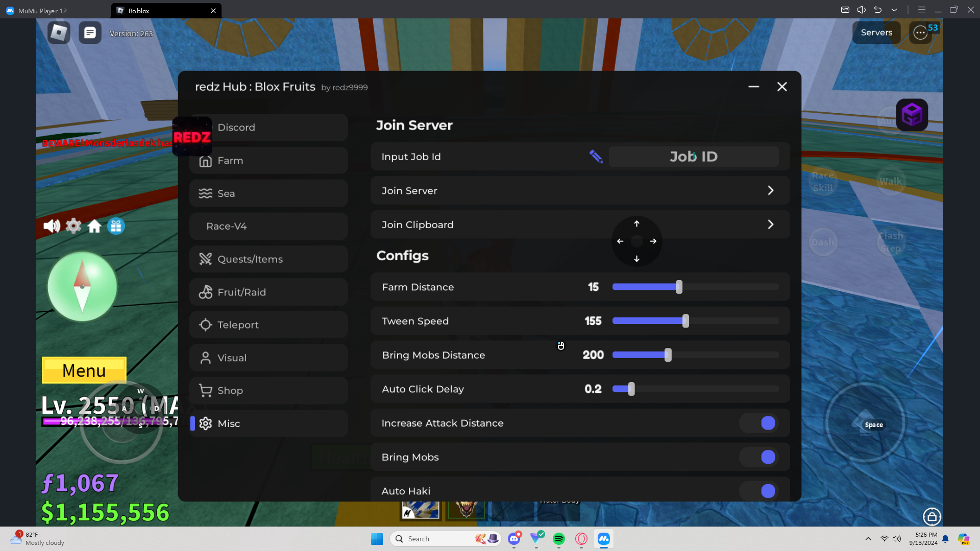Viewport: 980px width, 551px height.
Task: Click the green compass
Action: pyautogui.click(x=82, y=287)
